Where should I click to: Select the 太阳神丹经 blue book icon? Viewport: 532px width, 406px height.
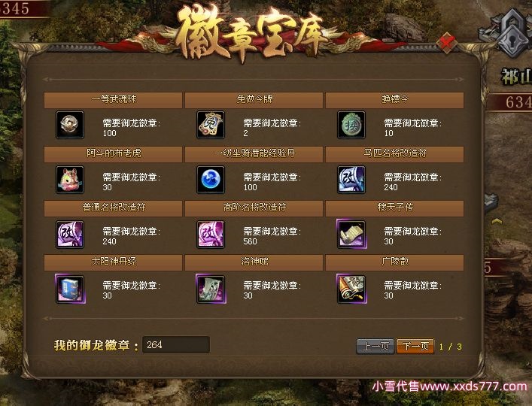coord(70,289)
